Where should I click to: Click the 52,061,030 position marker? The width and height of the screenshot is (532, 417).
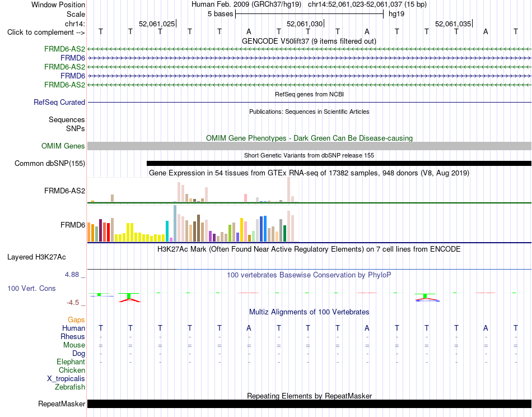coord(305,24)
